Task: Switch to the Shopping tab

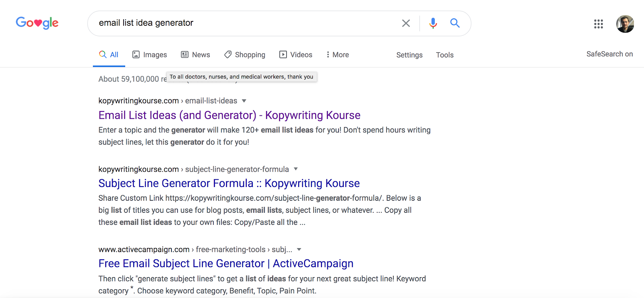Action: click(245, 55)
